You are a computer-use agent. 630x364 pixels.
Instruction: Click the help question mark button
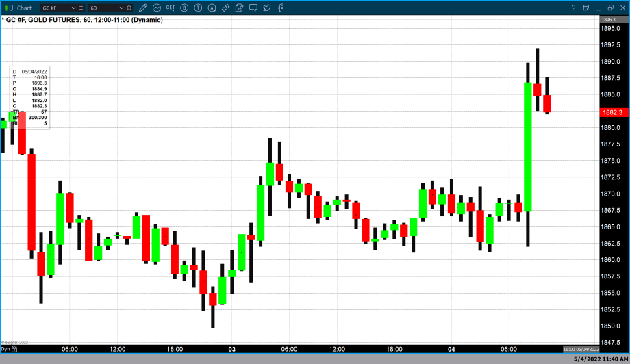(574, 8)
